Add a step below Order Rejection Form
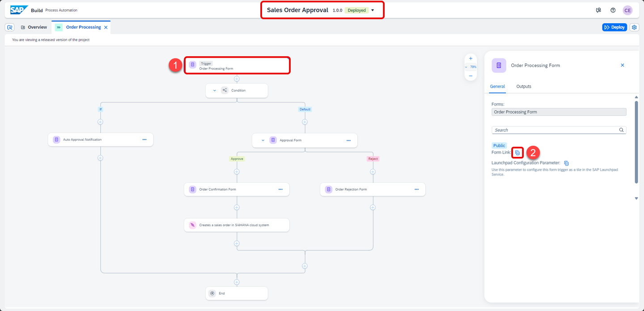 click(x=373, y=207)
